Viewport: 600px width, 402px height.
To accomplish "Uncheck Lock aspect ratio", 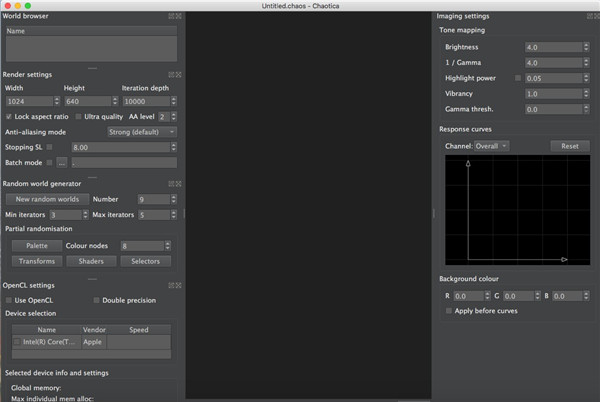I will pyautogui.click(x=10, y=117).
